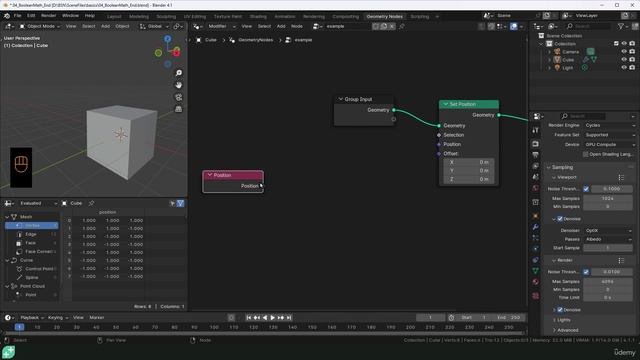This screenshot has width=640, height=360.
Task: Click the Set Position node header
Action: 469,104
